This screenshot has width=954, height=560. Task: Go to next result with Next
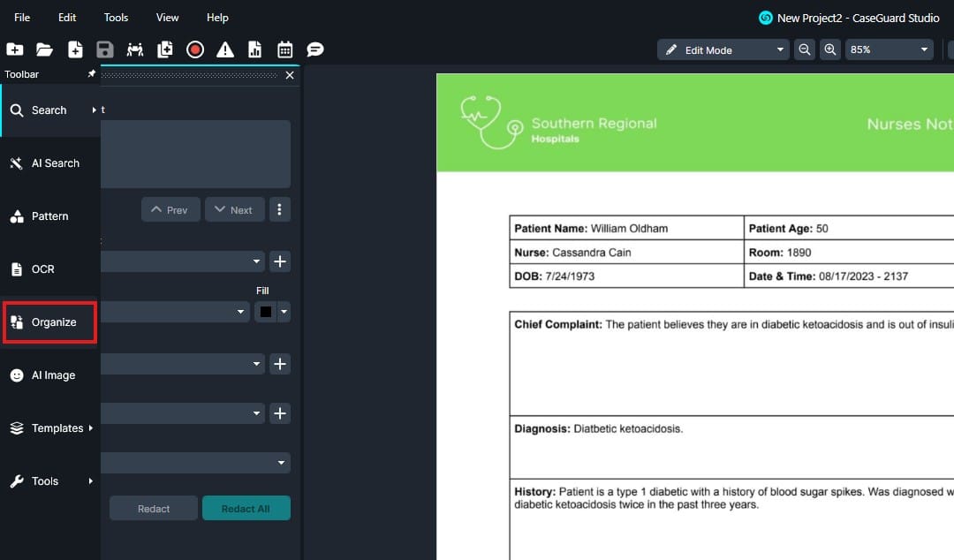234,209
